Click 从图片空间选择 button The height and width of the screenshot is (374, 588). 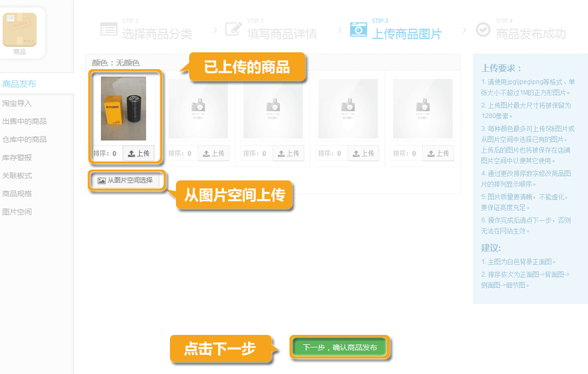pyautogui.click(x=126, y=180)
